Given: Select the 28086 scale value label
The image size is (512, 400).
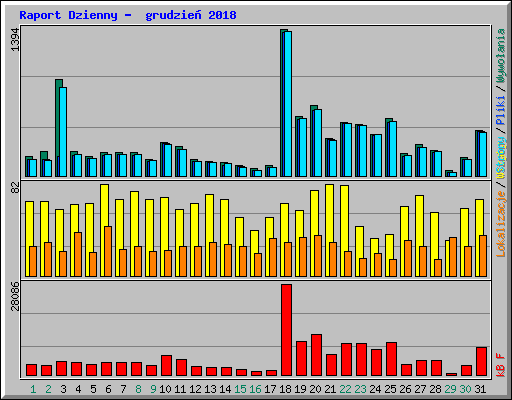Looking at the screenshot, I should pos(15,296).
